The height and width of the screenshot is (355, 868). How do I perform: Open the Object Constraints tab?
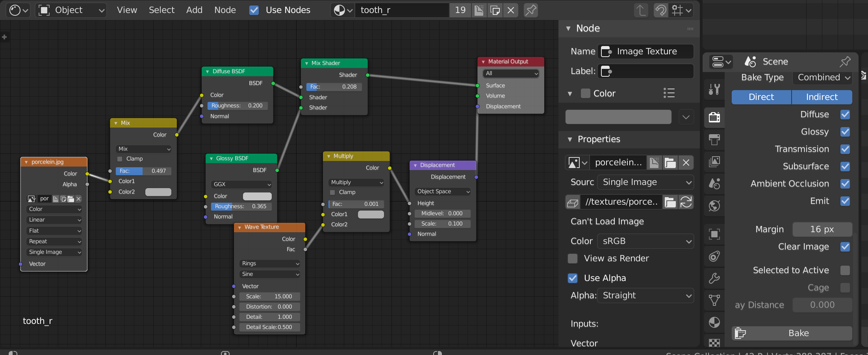(x=714, y=257)
